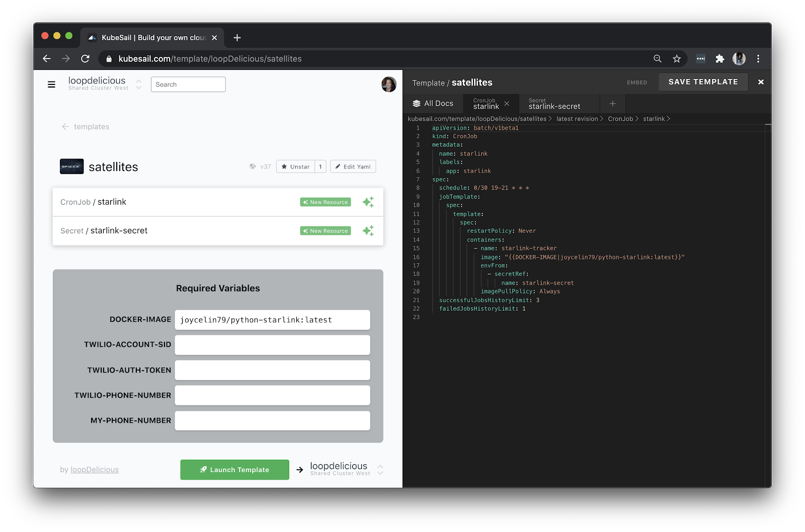Click the failedJobsHistoryLimit line
The height and width of the screenshot is (532, 805).
coord(482,309)
